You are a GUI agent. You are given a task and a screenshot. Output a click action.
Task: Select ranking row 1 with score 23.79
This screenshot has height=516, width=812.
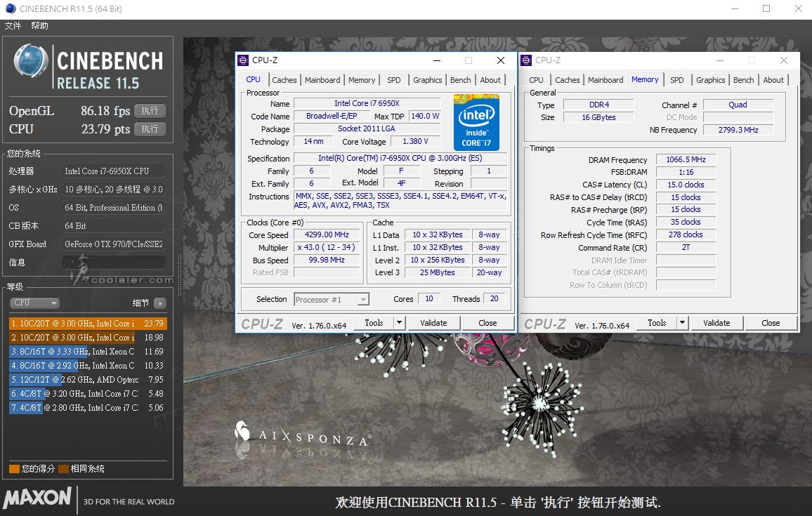88,324
